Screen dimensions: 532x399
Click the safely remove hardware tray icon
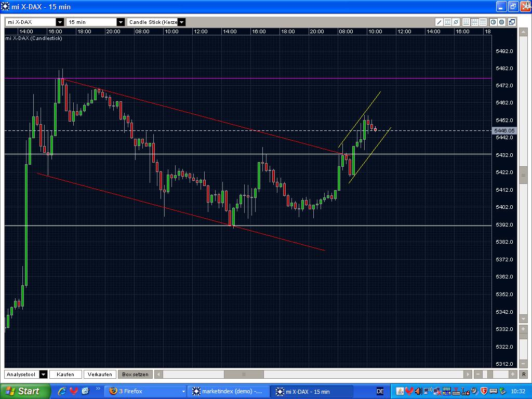(x=503, y=391)
